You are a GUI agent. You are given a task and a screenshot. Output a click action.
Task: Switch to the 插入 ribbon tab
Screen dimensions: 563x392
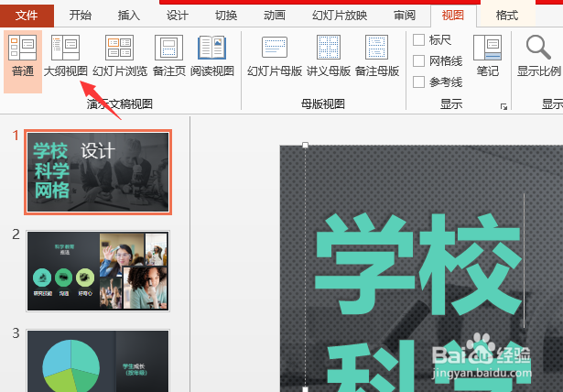click(x=128, y=16)
